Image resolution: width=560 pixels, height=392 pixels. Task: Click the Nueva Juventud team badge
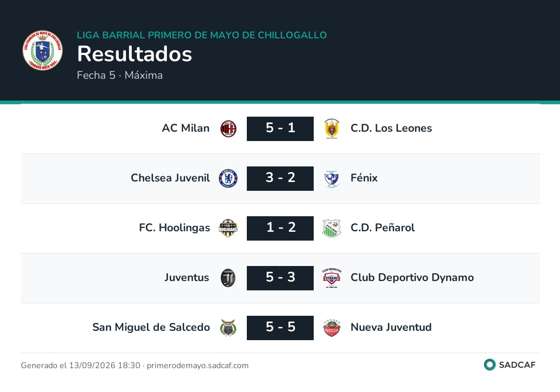pyautogui.click(x=332, y=328)
